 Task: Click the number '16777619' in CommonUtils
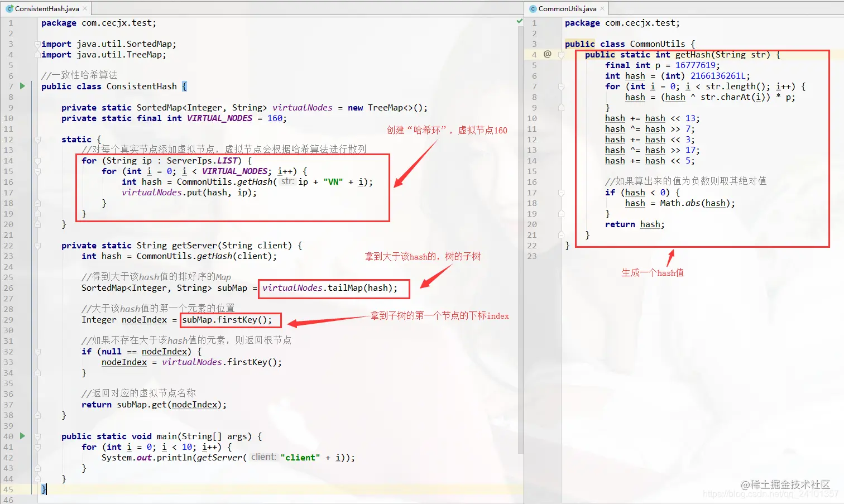click(696, 65)
